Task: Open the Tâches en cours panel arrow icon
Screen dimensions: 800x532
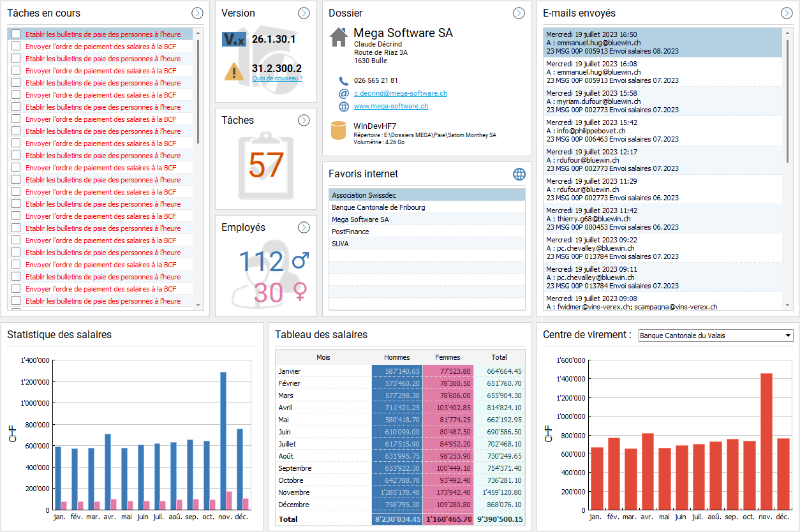Action: (197, 13)
